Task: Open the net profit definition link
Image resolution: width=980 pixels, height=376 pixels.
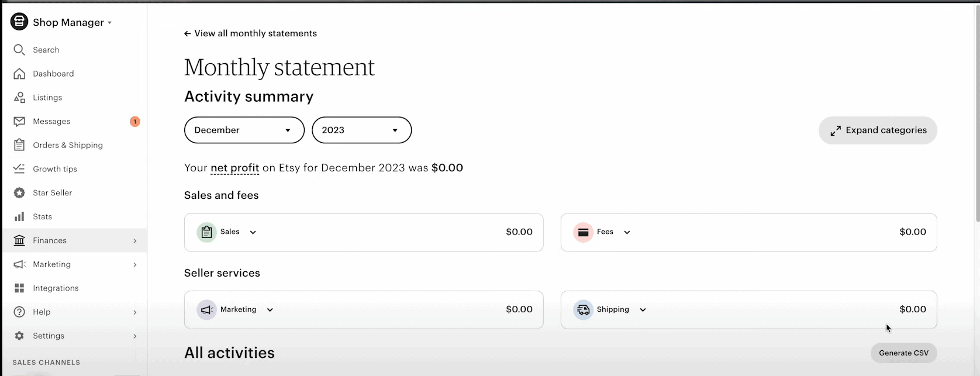Action: 234,168
